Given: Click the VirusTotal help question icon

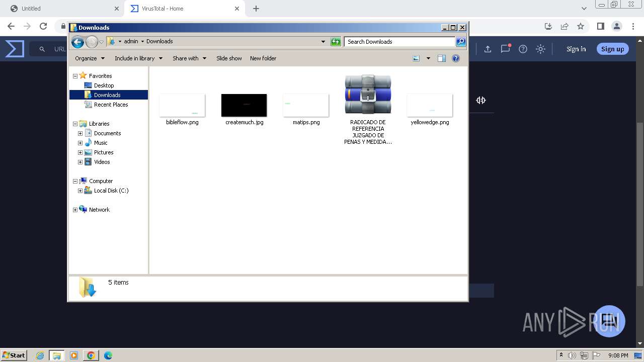Looking at the screenshot, I should point(523,49).
